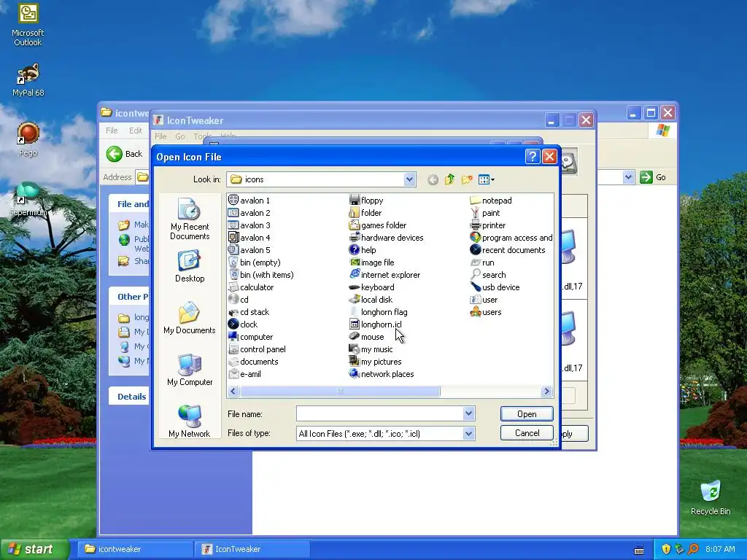
Task: Click the Go button in explorer address bar
Action: 654,177
